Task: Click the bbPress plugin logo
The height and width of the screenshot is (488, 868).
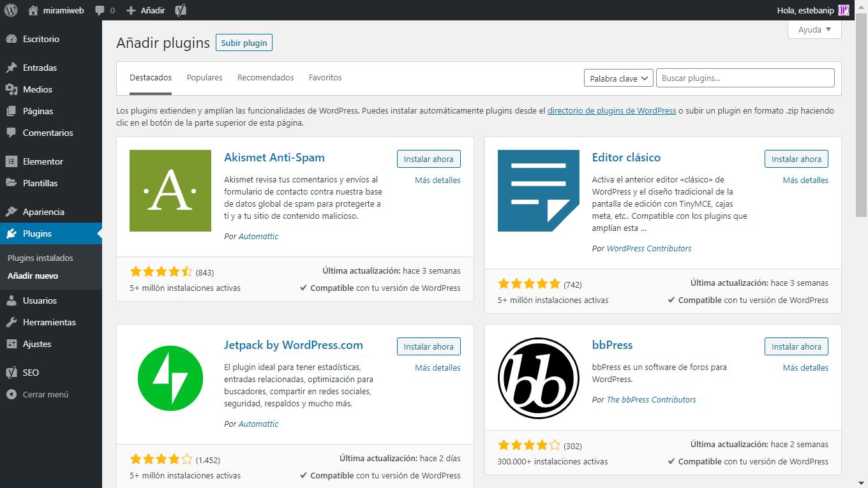Action: (x=538, y=378)
